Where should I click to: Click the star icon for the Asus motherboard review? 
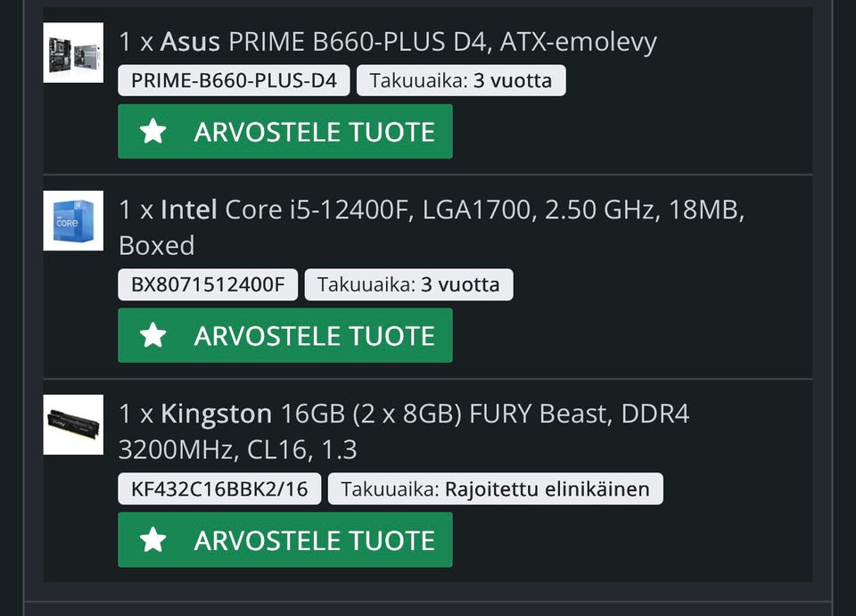click(153, 132)
